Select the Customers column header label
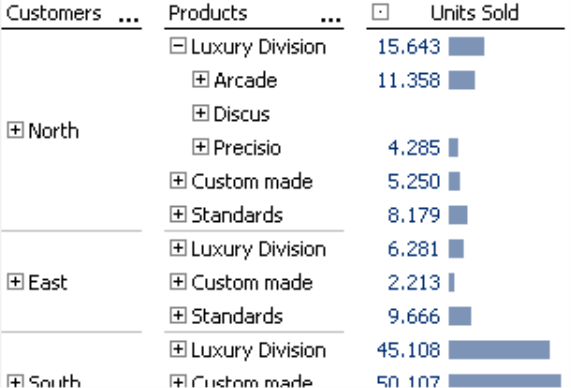The width and height of the screenshot is (571, 388). (x=54, y=13)
